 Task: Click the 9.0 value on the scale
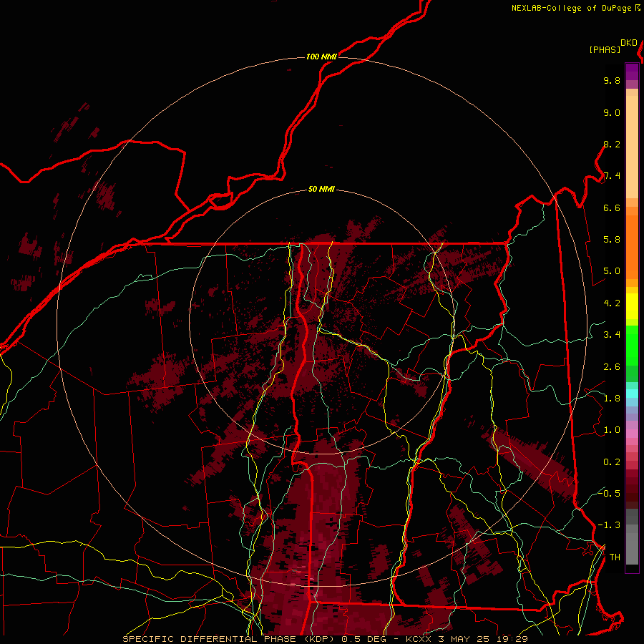612,113
